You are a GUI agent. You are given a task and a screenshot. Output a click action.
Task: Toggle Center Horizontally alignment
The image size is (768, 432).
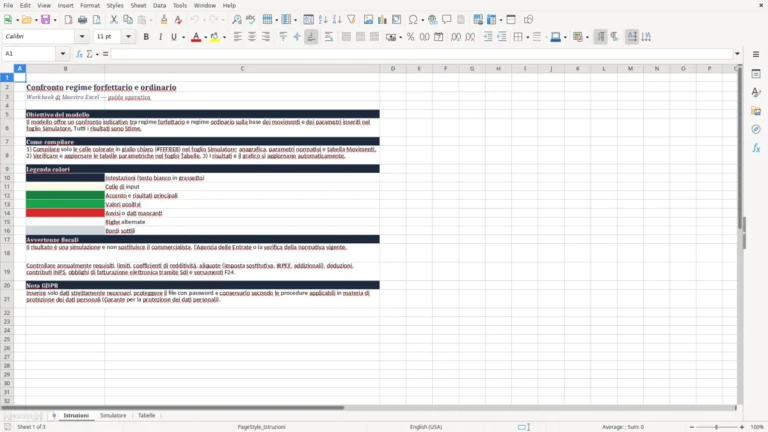tap(252, 37)
